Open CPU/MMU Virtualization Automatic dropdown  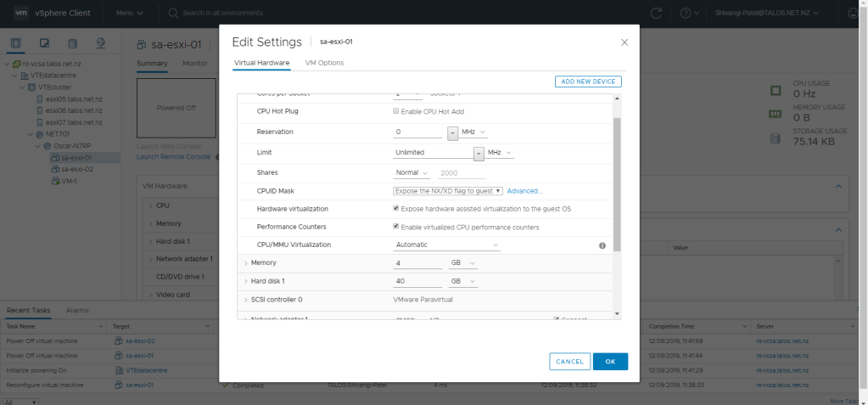(447, 245)
